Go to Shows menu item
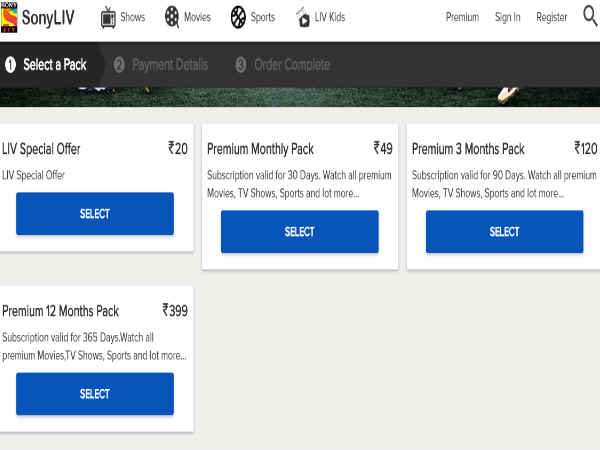This screenshot has width=600, height=450. click(x=133, y=17)
